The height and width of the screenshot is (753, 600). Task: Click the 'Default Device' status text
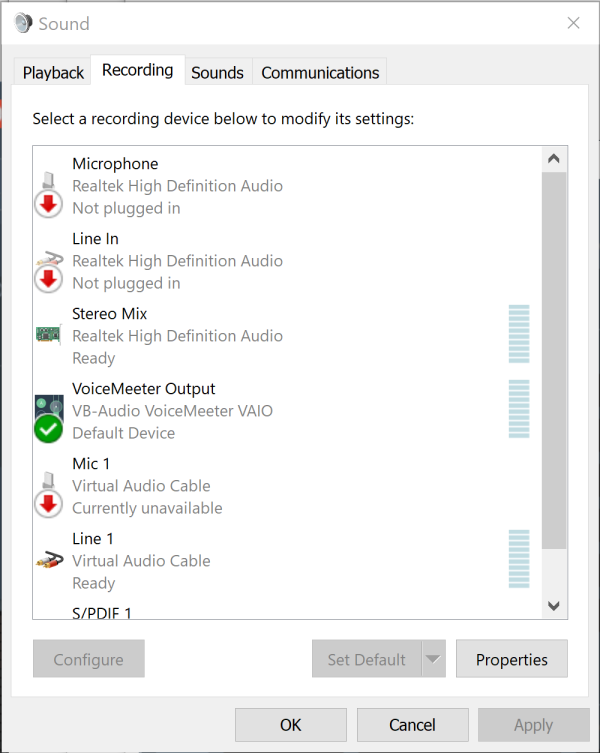coord(123,433)
